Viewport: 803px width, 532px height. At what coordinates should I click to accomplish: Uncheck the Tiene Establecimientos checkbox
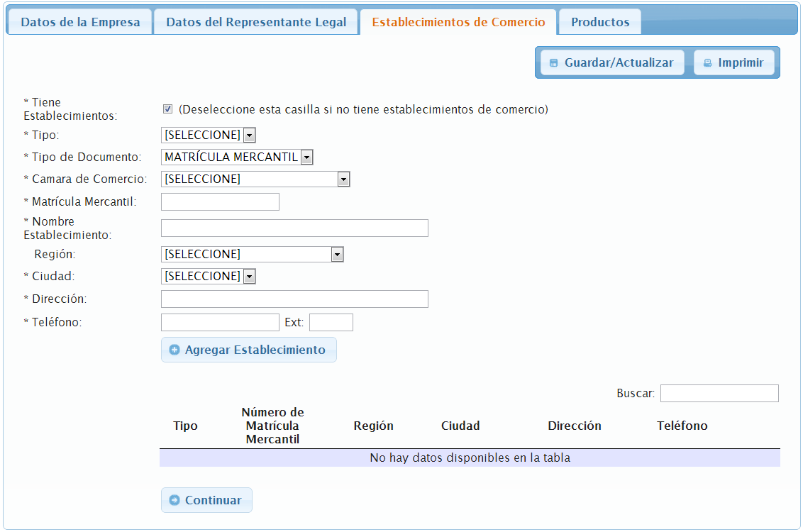point(168,109)
